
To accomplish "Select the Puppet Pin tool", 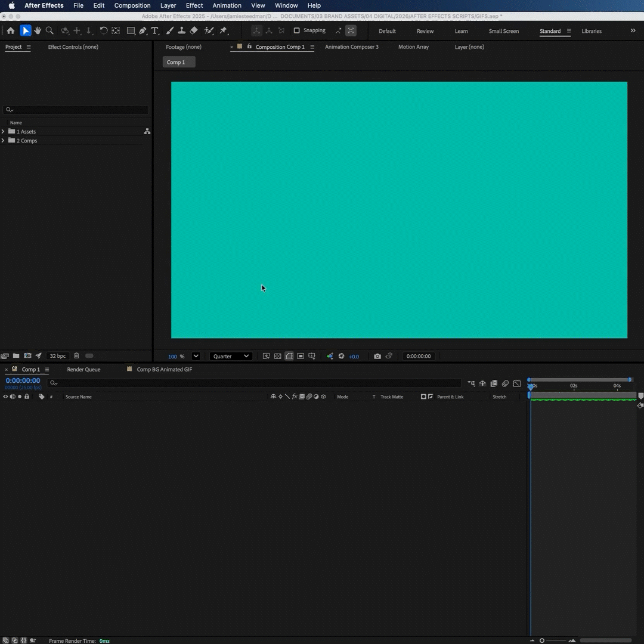I will (224, 30).
